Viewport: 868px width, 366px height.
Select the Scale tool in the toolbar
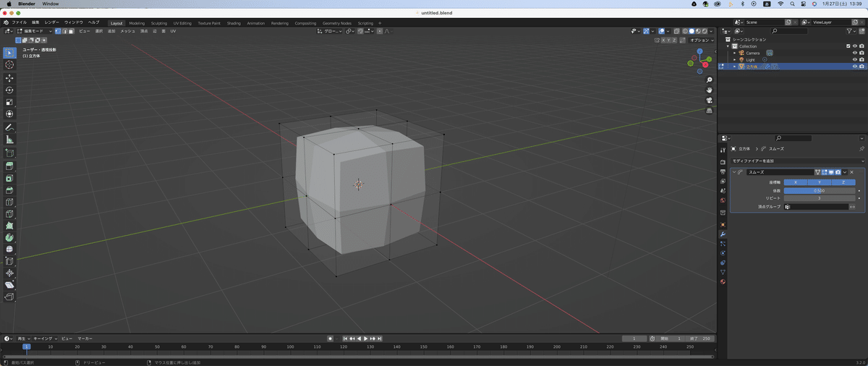(x=9, y=102)
